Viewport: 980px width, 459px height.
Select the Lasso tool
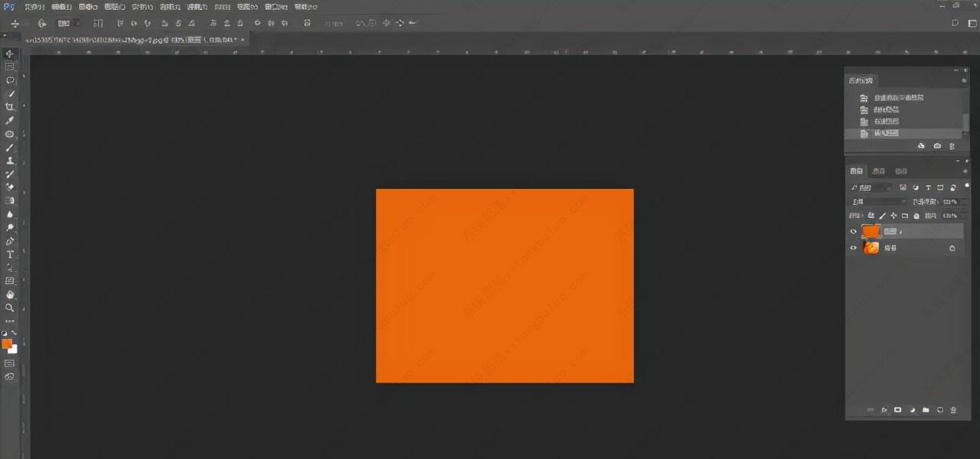(10, 80)
